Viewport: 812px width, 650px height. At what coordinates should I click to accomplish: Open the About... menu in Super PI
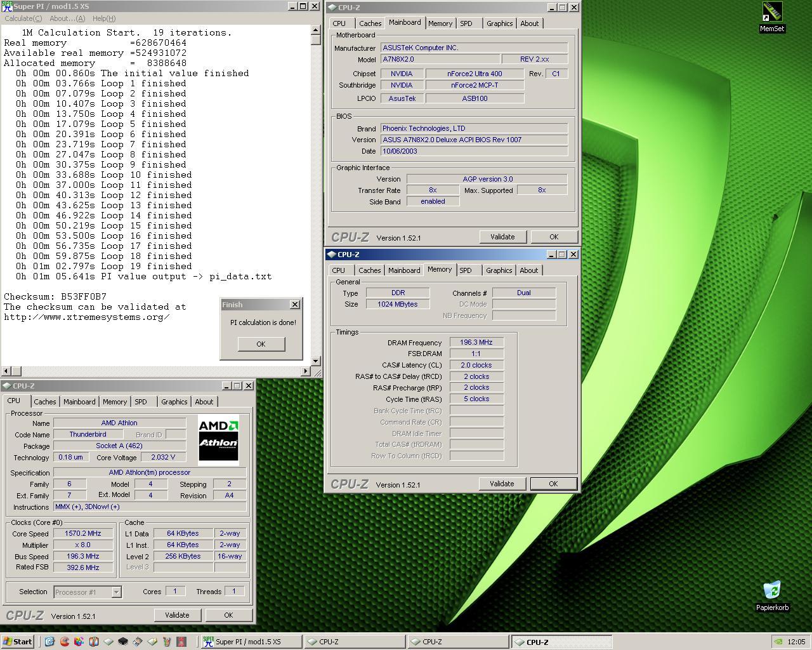pos(68,18)
